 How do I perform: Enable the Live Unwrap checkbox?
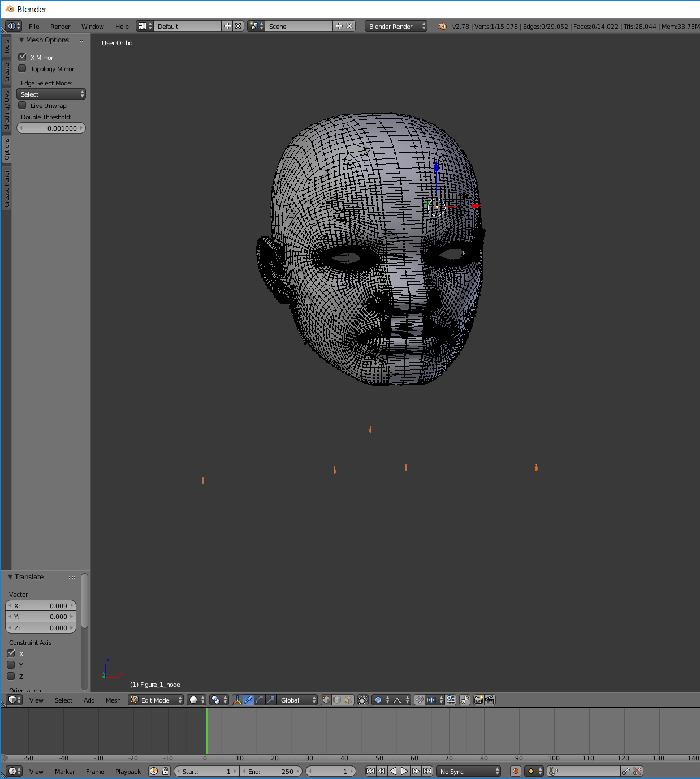[22, 105]
